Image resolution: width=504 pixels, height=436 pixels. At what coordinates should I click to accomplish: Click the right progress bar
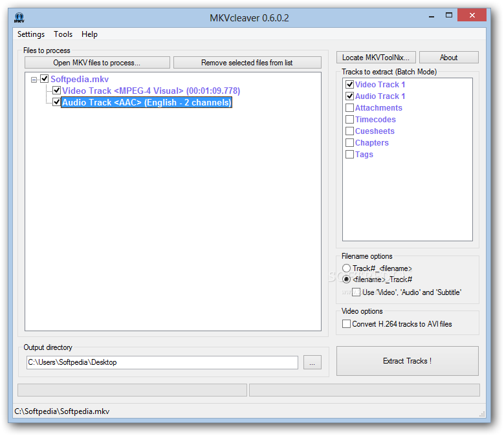tap(364, 390)
